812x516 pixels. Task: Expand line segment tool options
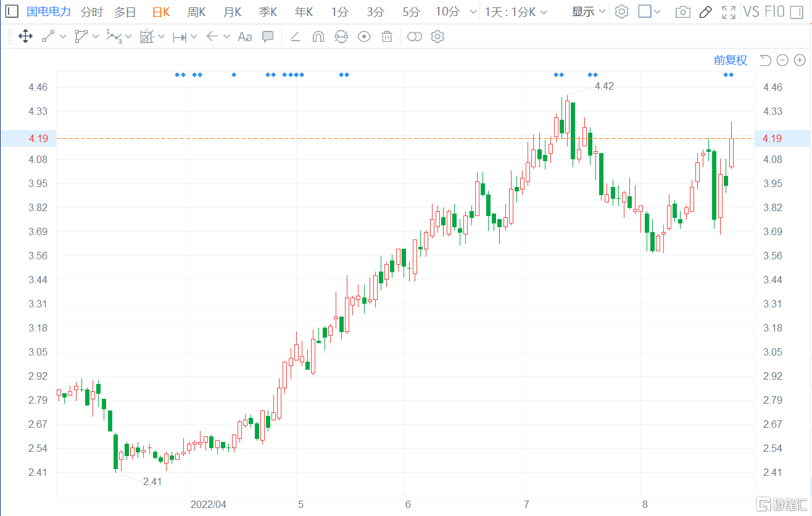(63, 36)
